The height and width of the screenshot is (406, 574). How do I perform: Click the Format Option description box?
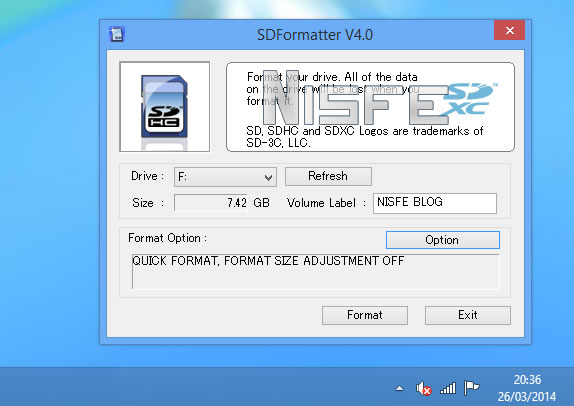pyautogui.click(x=315, y=272)
